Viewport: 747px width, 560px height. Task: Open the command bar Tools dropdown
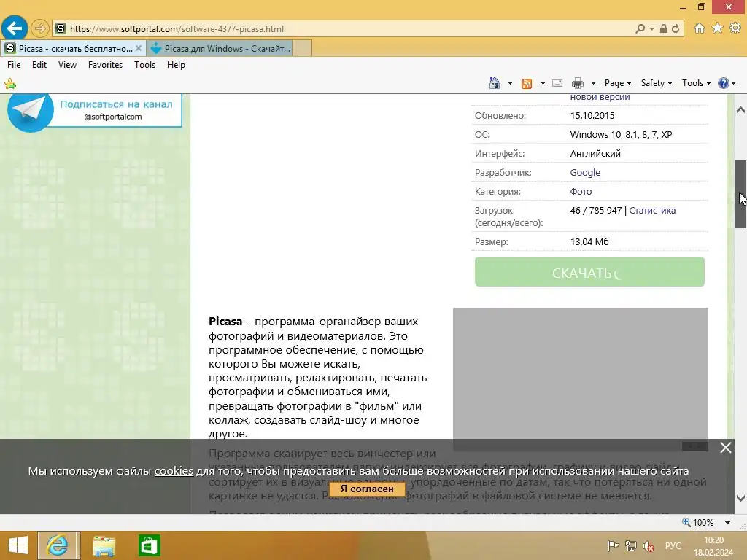[x=697, y=83]
